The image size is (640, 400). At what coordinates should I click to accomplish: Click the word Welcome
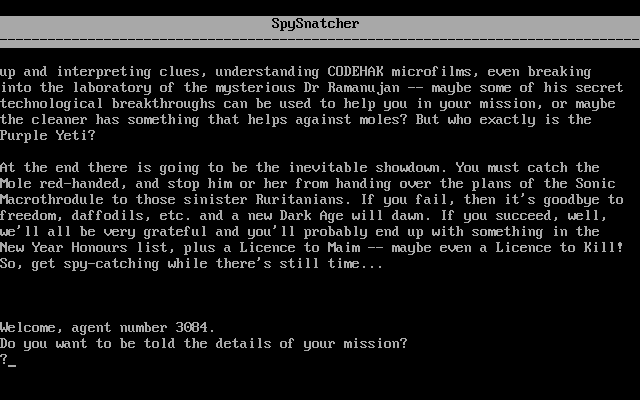(x=32, y=328)
